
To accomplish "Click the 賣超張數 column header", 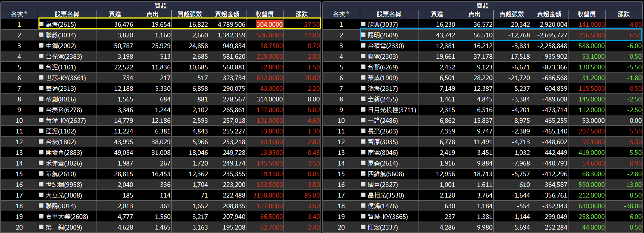I will (512, 14).
